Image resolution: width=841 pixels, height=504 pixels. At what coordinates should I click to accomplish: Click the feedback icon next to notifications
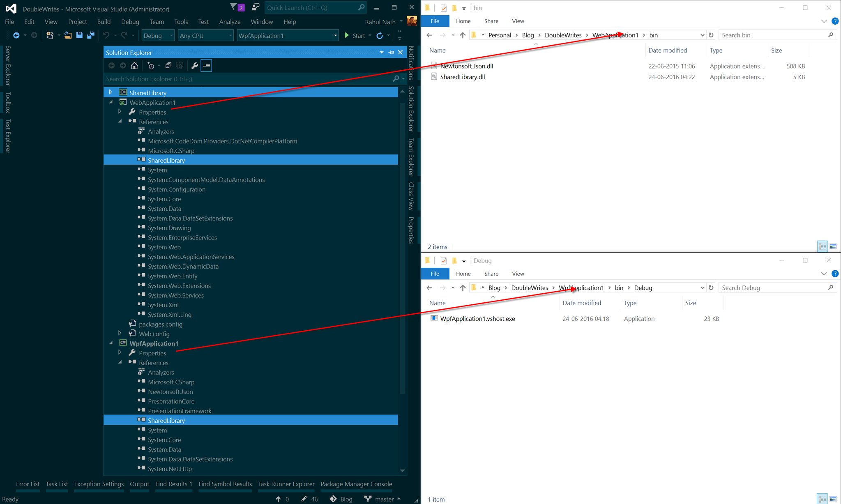(x=256, y=7)
